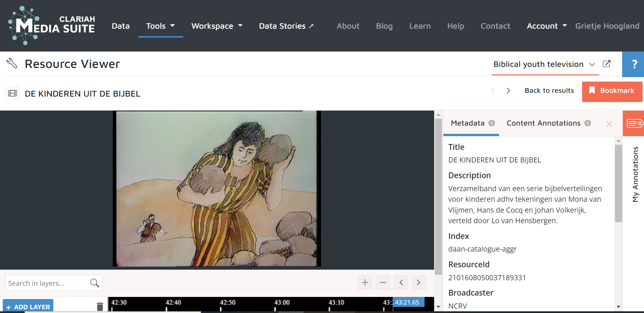This screenshot has width=644, height=313.
Task: Select the Metadata tab
Action: pos(468,123)
